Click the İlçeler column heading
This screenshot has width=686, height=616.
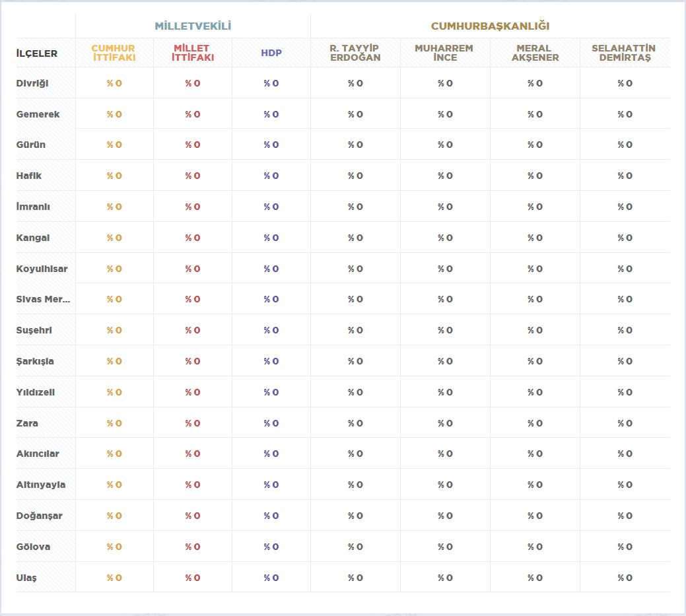[x=37, y=53]
